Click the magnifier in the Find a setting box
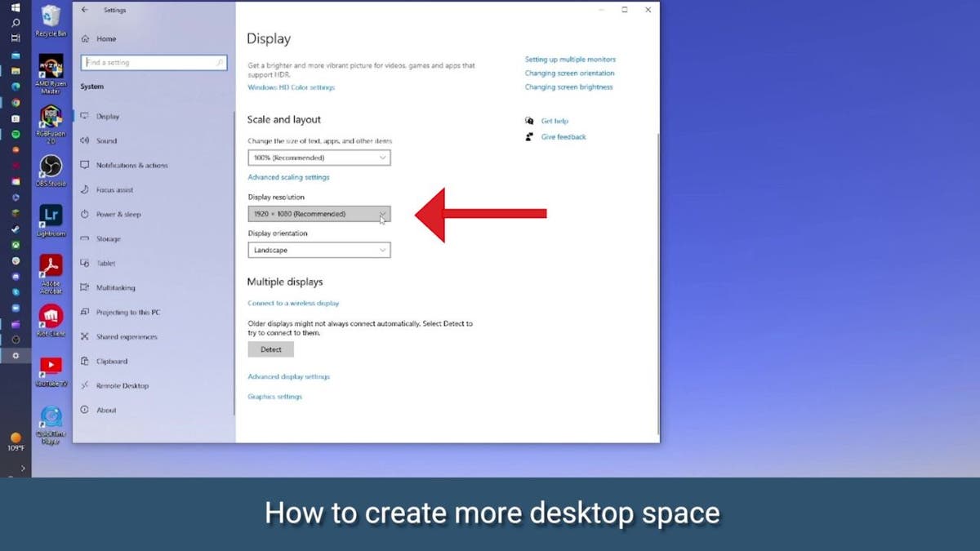 tap(220, 62)
